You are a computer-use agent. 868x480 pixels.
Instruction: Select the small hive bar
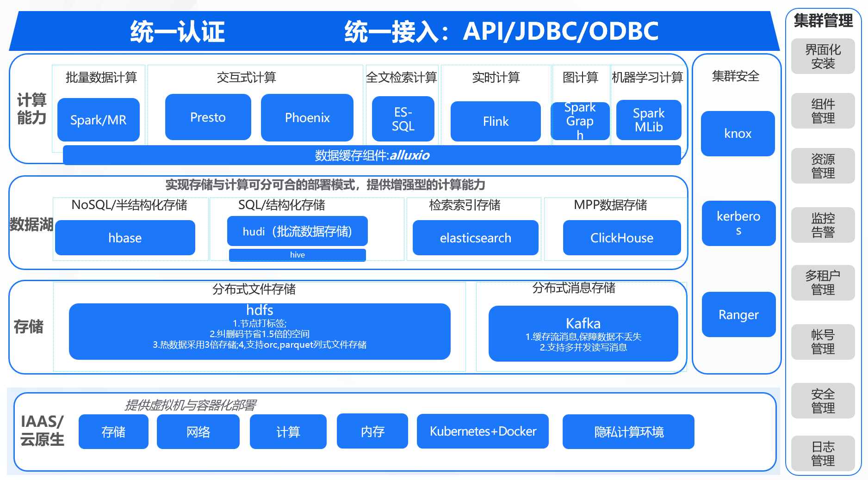click(x=297, y=255)
